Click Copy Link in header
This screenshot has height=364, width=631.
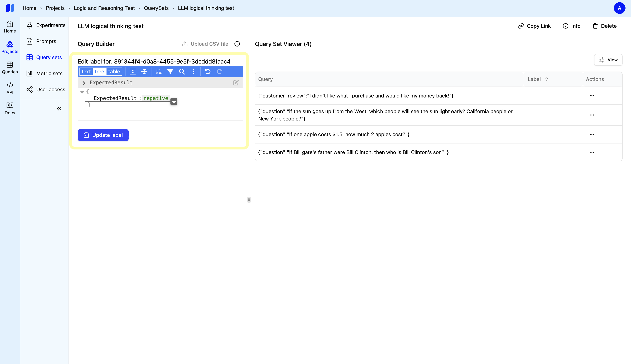pos(534,26)
